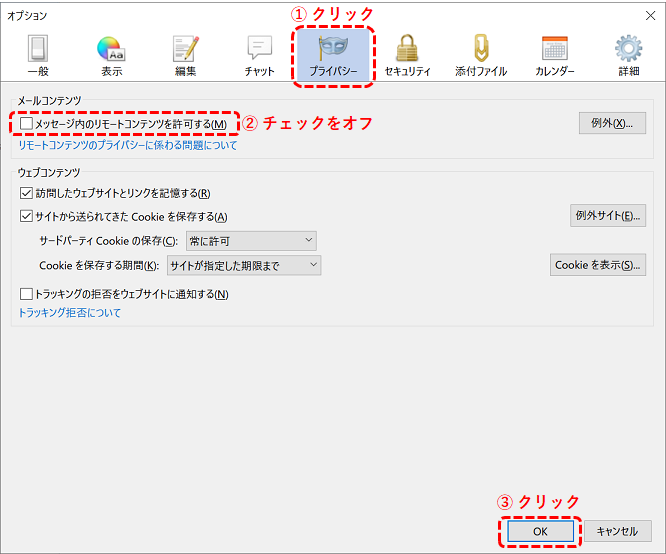666x554 pixels.
Task: Uncheck サイトから送られてきた Cookie を保存する
Action: pos(26,217)
